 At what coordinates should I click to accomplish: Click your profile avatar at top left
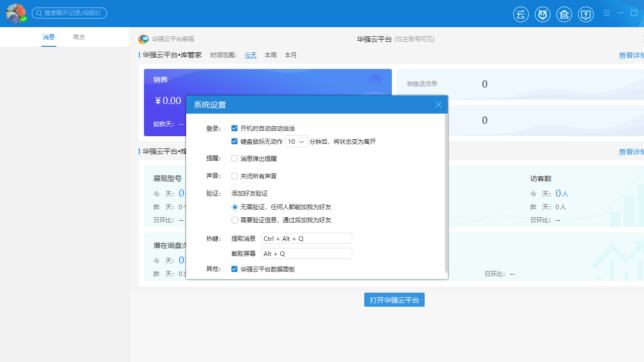tap(16, 13)
